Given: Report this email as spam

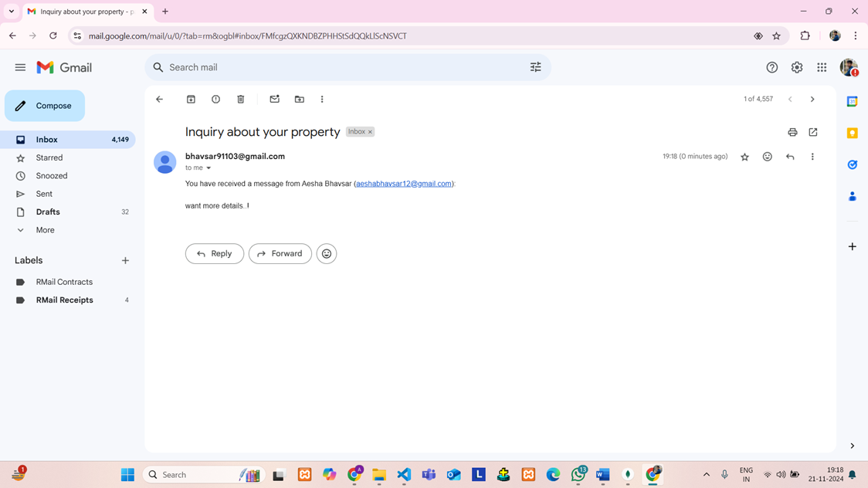Looking at the screenshot, I should tap(215, 100).
